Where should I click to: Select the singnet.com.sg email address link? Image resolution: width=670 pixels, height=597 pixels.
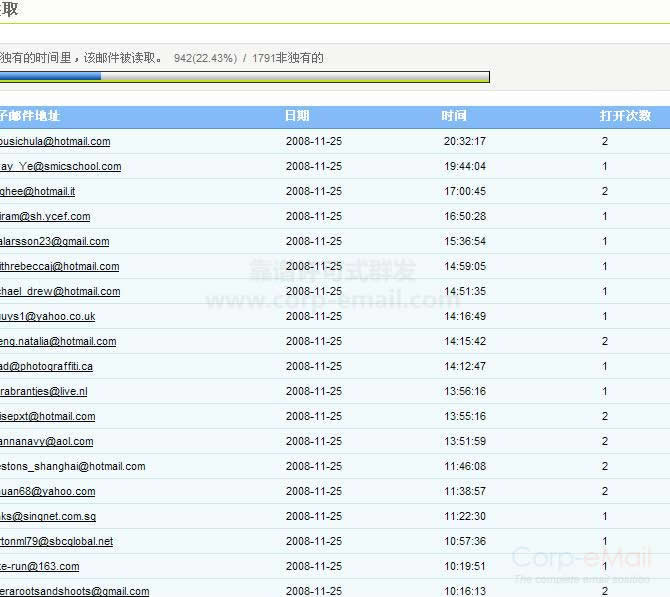48,517
